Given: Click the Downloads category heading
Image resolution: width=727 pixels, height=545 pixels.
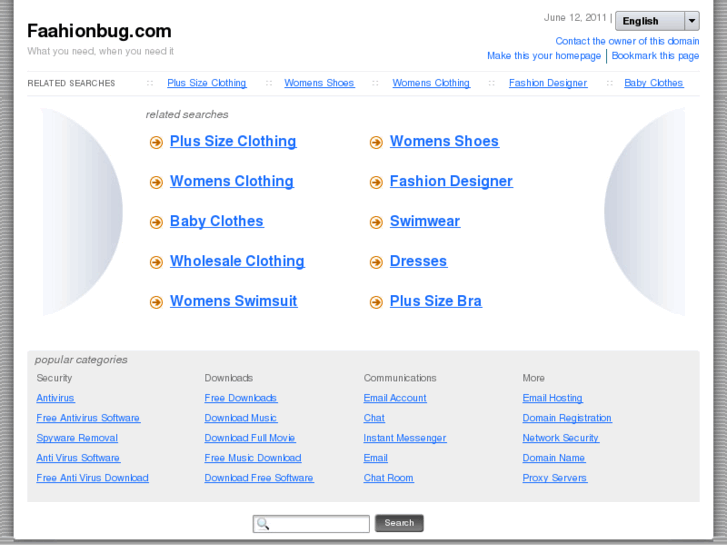Looking at the screenshot, I should point(229,378).
